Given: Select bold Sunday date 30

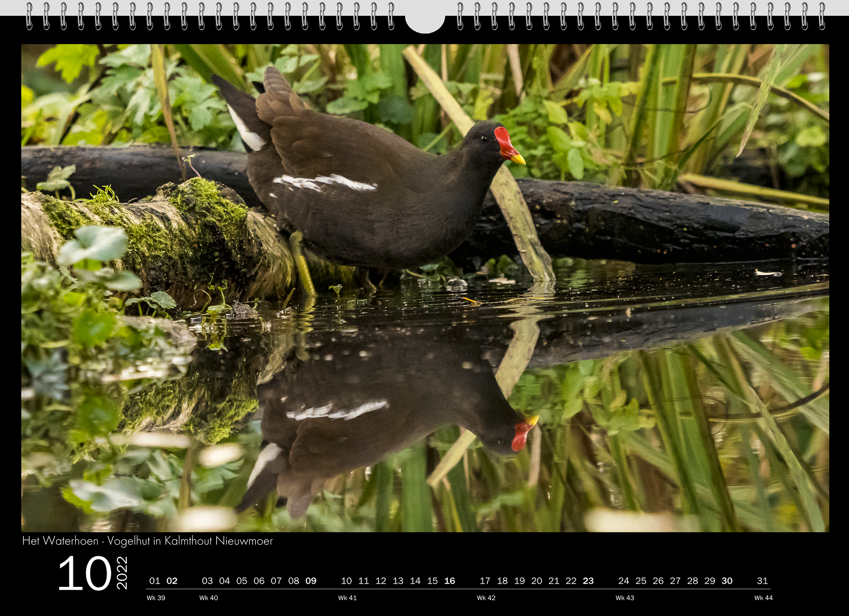Looking at the screenshot, I should point(727,581).
